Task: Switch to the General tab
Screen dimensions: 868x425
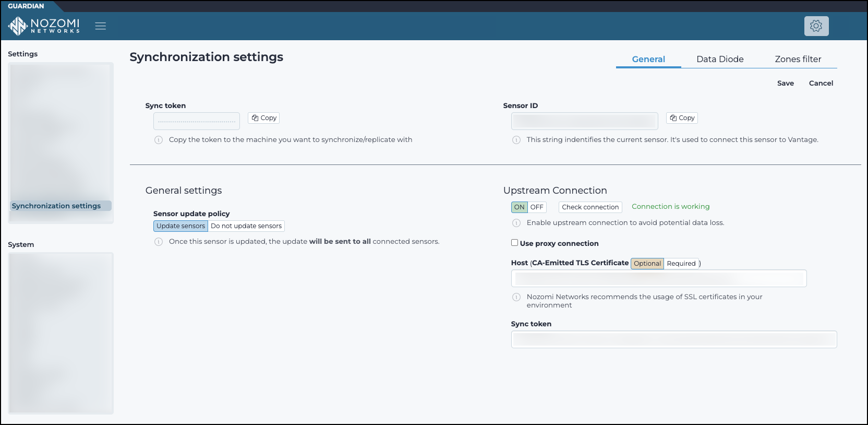Action: point(648,60)
